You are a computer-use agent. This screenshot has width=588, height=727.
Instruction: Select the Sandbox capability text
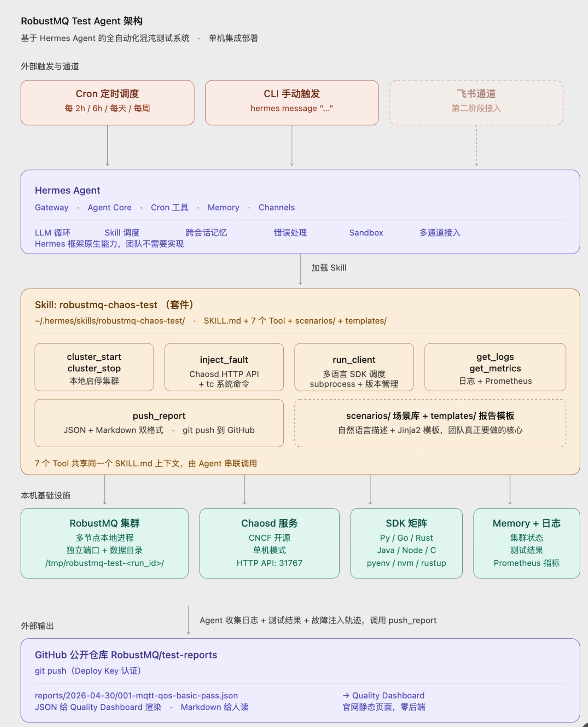366,233
